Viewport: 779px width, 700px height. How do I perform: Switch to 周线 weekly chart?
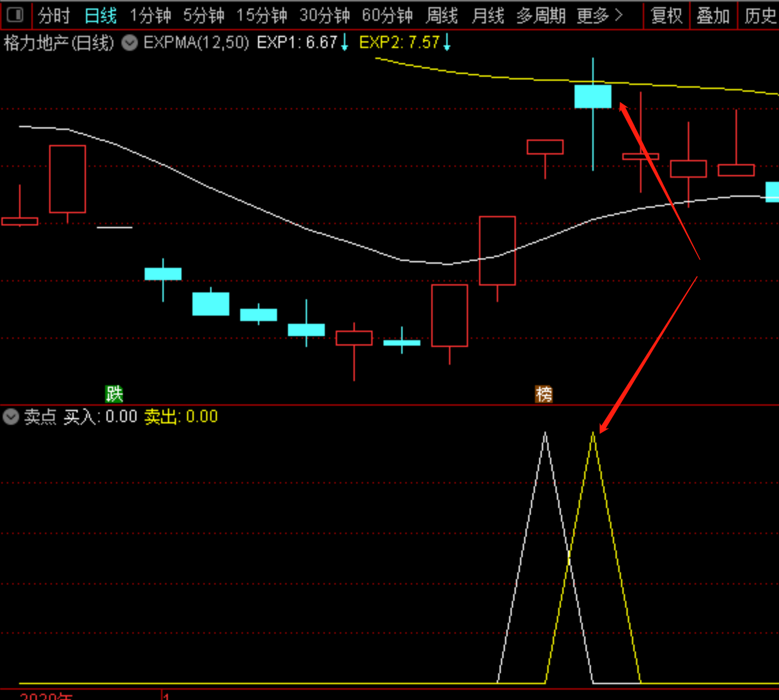(x=442, y=15)
